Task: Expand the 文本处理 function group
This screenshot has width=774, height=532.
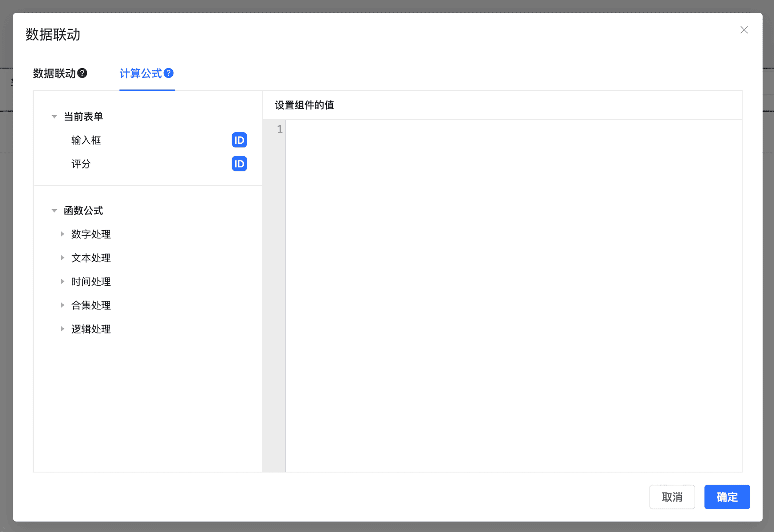Action: [x=62, y=258]
